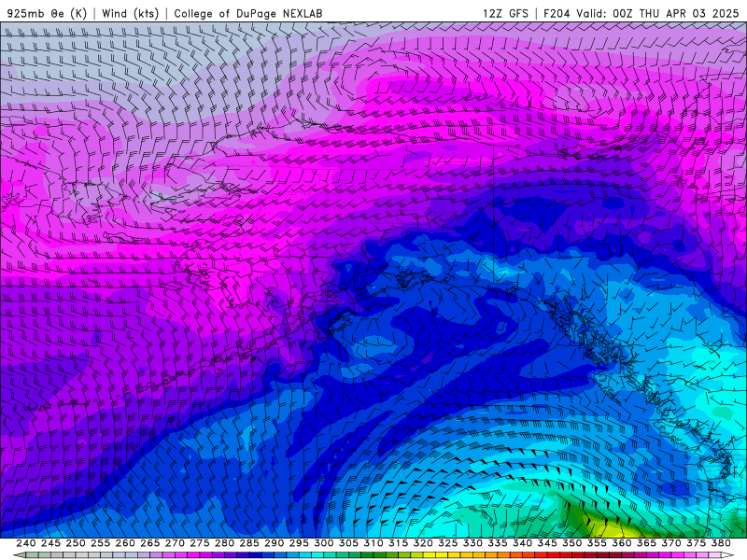This screenshot has height=560, width=747.
Task: Click the 375 scale label
Action: click(x=696, y=543)
